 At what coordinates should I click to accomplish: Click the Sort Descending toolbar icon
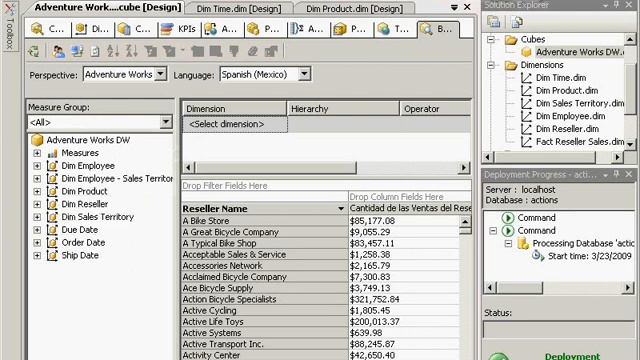coord(131,51)
